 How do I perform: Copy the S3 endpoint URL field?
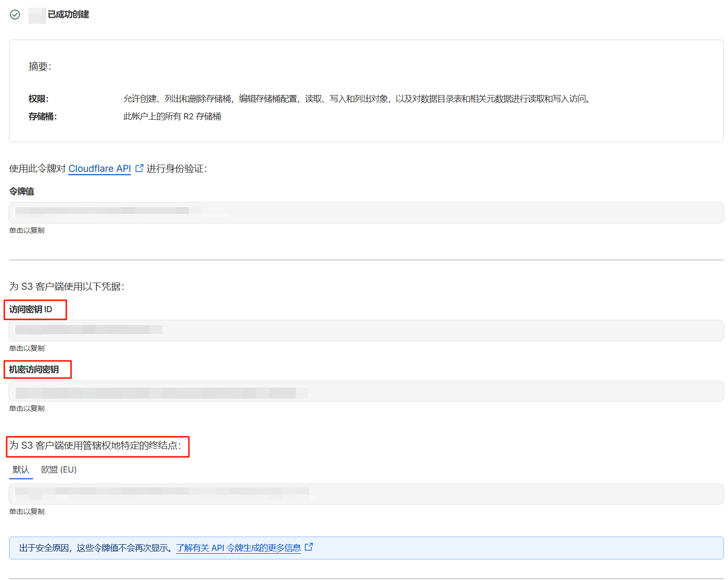(x=366, y=494)
